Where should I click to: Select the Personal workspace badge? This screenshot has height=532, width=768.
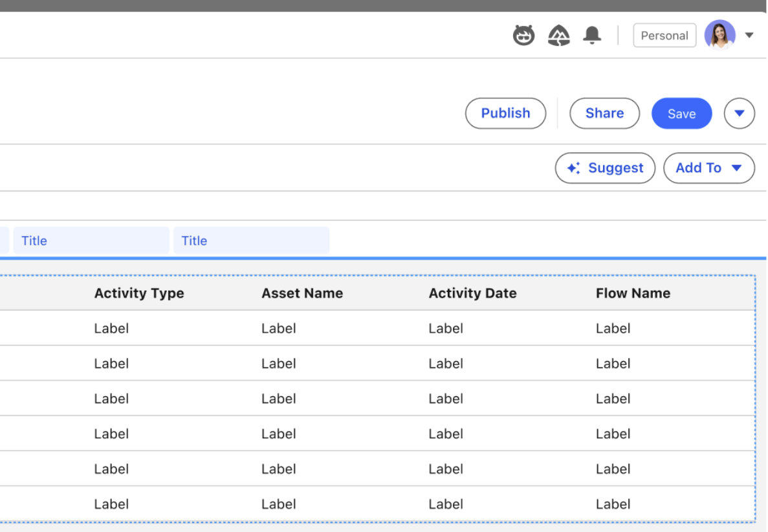(x=664, y=36)
